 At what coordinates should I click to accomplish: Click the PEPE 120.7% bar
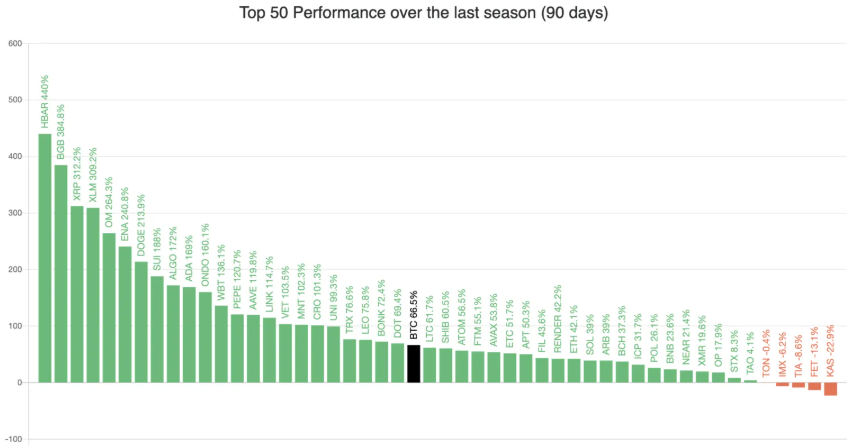coord(237,348)
